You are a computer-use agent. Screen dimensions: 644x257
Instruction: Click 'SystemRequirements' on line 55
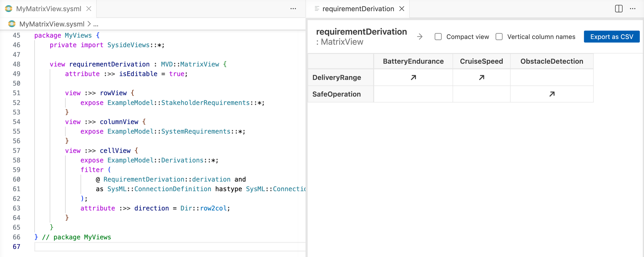click(196, 131)
